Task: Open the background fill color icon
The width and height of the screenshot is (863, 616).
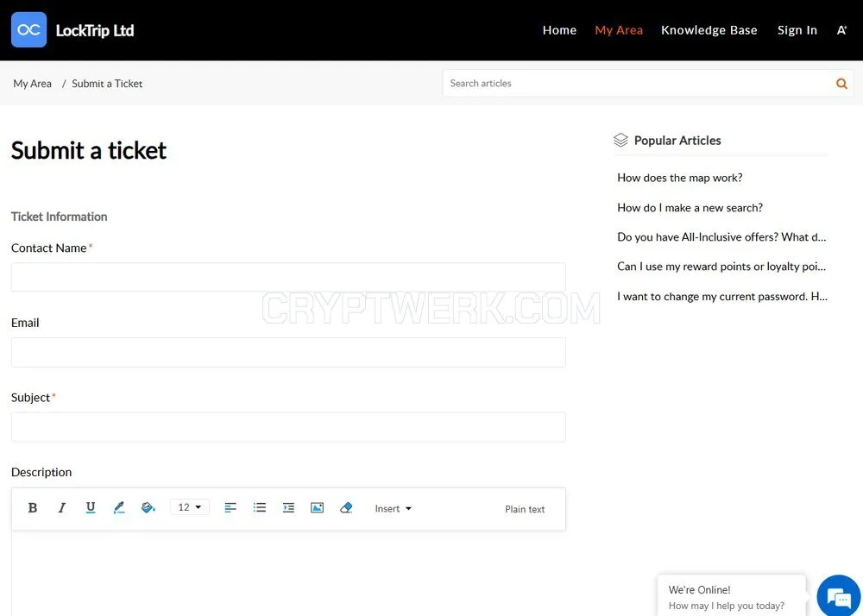Action: click(x=148, y=507)
